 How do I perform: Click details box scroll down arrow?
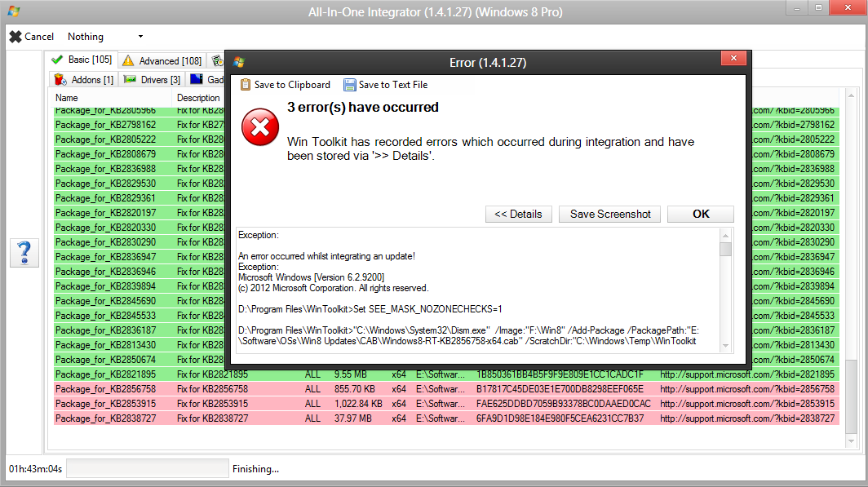click(x=725, y=346)
